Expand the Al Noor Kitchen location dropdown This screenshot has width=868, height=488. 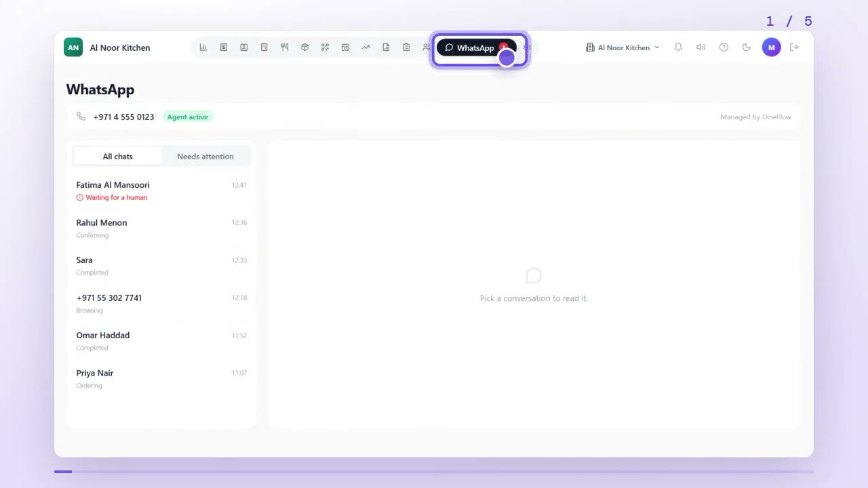click(623, 47)
